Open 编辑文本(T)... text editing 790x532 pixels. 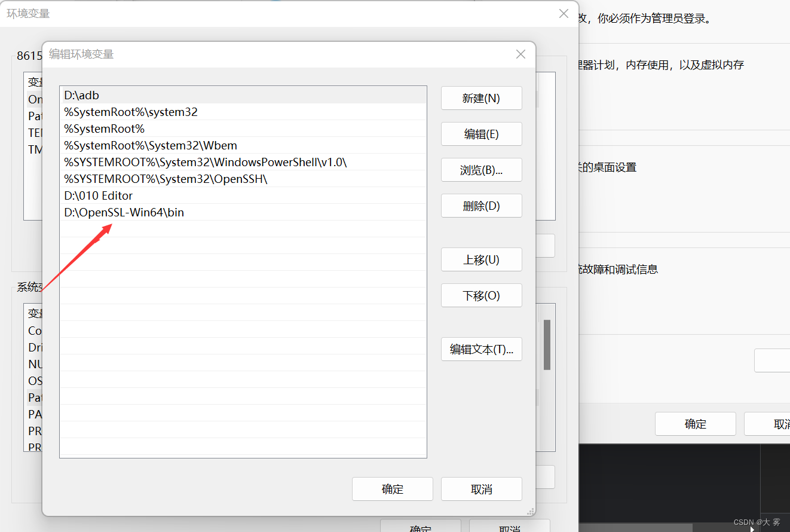point(481,349)
